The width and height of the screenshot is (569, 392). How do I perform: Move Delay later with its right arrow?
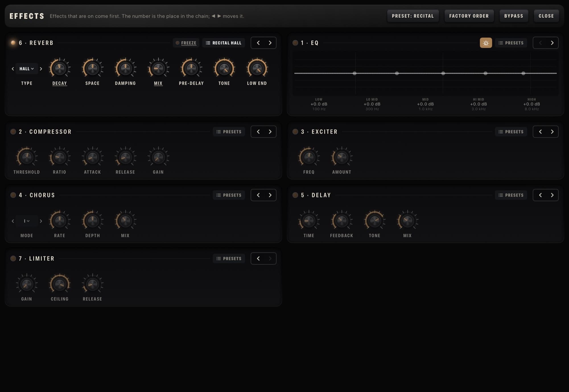[552, 195]
